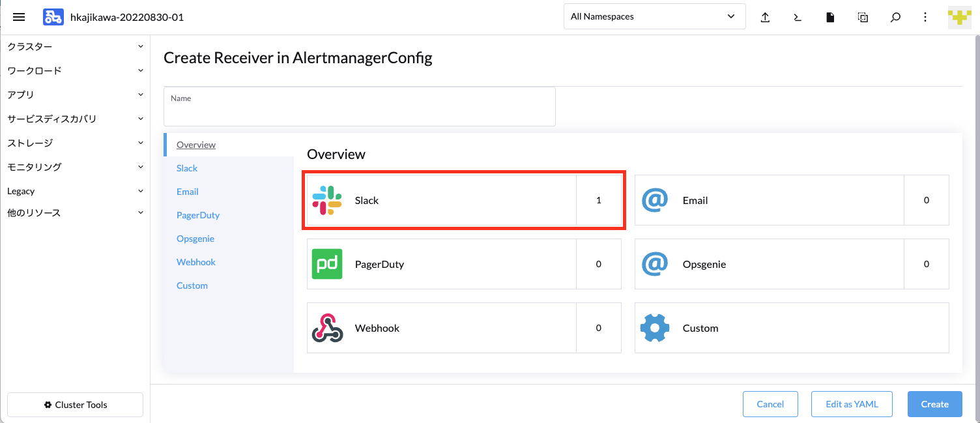Viewport: 980px width, 423px height.
Task: Expand the アプリ sidebar section
Action: (76, 95)
